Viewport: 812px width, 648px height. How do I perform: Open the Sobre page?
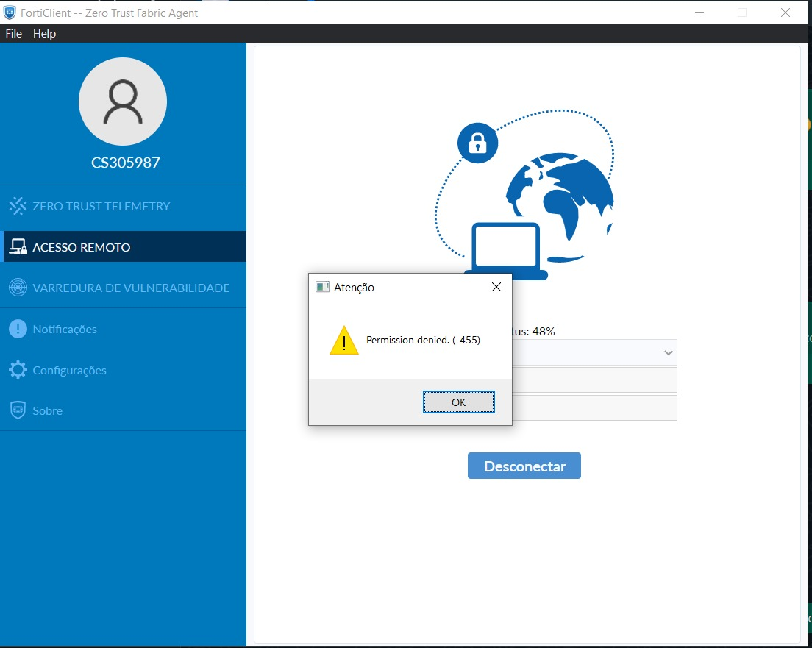tap(124, 410)
